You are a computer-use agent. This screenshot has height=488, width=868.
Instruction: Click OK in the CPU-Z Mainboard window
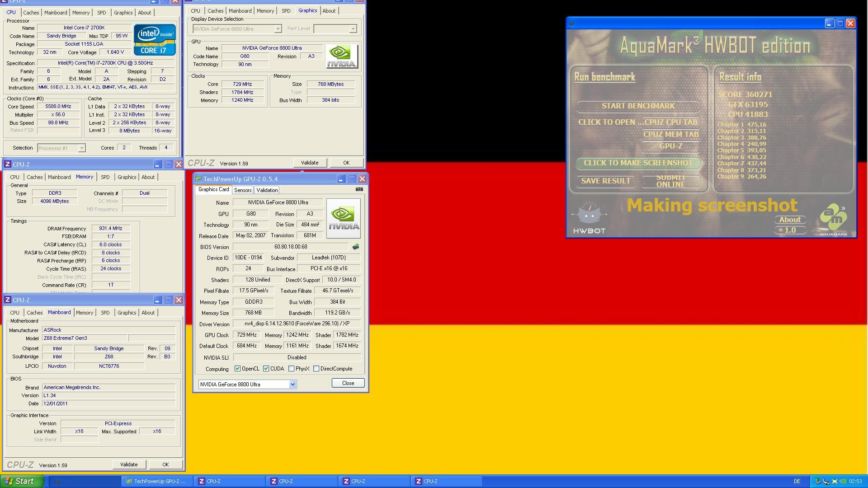[165, 465]
